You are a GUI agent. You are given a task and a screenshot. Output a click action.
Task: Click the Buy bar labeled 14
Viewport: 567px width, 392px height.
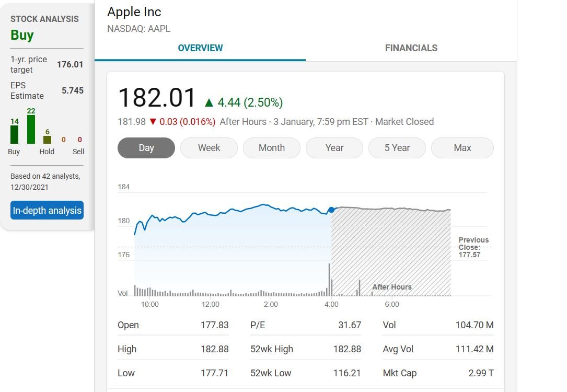(x=14, y=134)
